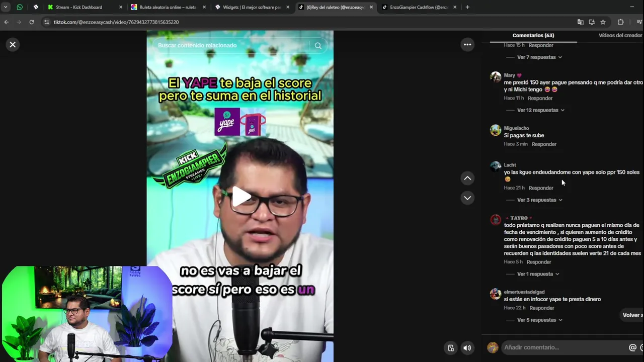This screenshot has width=644, height=362.
Task: Expand Ver 1 respuesta
Action: pos(538,274)
